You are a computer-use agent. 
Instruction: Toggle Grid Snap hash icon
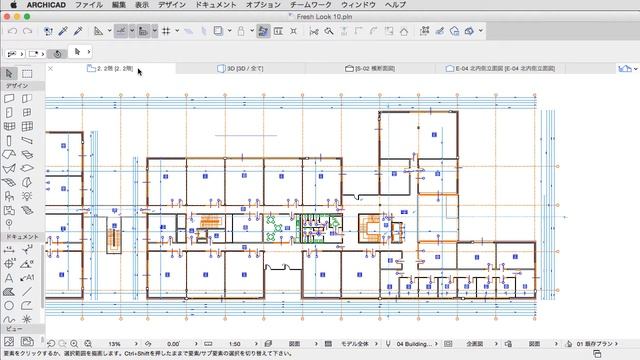click(166, 31)
